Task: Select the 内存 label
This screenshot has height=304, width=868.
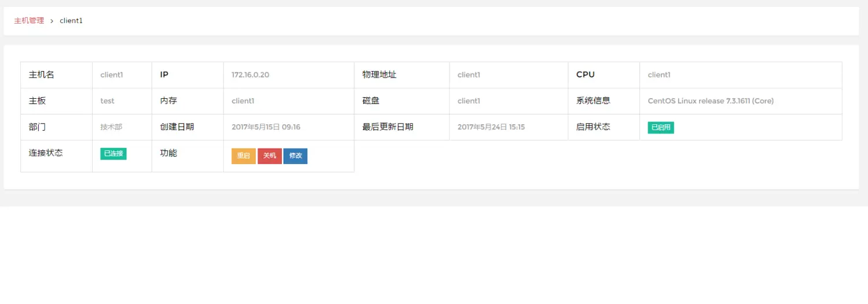Action: (168, 101)
